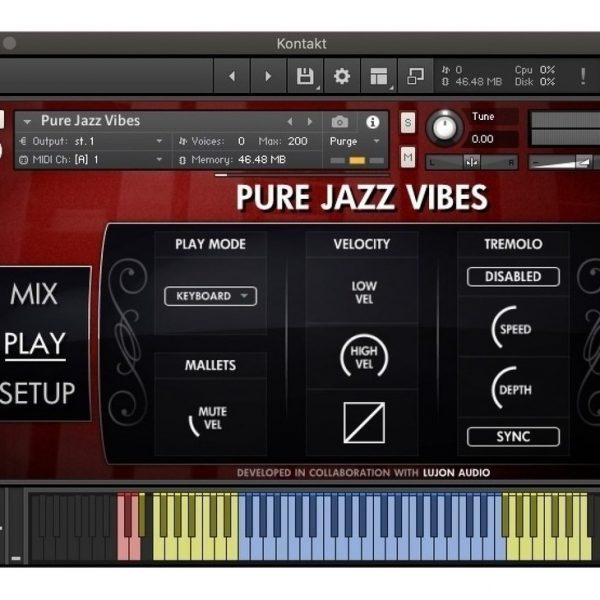Click the Max voices 200 value
600x600 pixels.
pos(297,141)
